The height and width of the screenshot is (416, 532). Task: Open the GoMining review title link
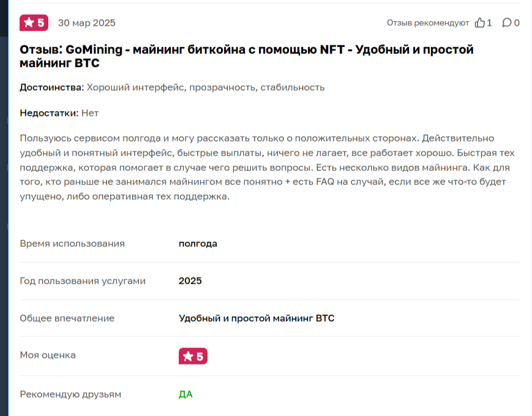tap(247, 56)
